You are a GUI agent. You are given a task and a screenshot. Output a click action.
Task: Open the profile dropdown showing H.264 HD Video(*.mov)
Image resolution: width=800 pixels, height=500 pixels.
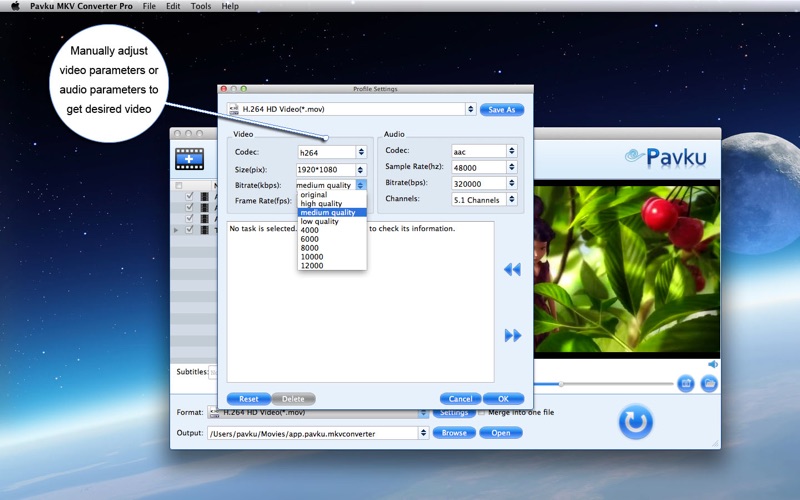(352, 109)
